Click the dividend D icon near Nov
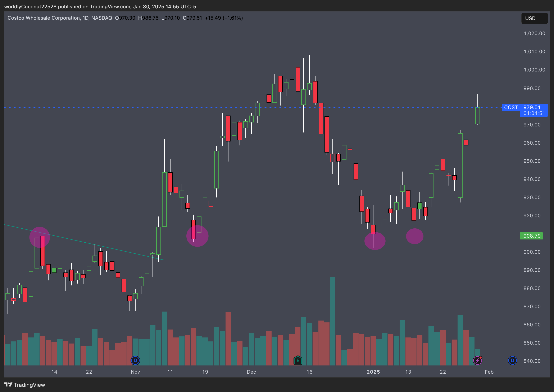 [x=135, y=360]
